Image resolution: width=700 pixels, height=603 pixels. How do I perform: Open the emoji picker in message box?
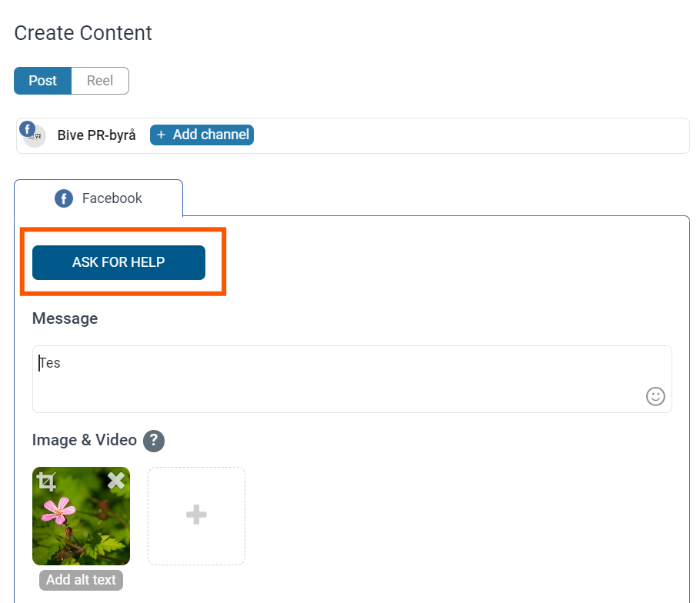(x=655, y=396)
